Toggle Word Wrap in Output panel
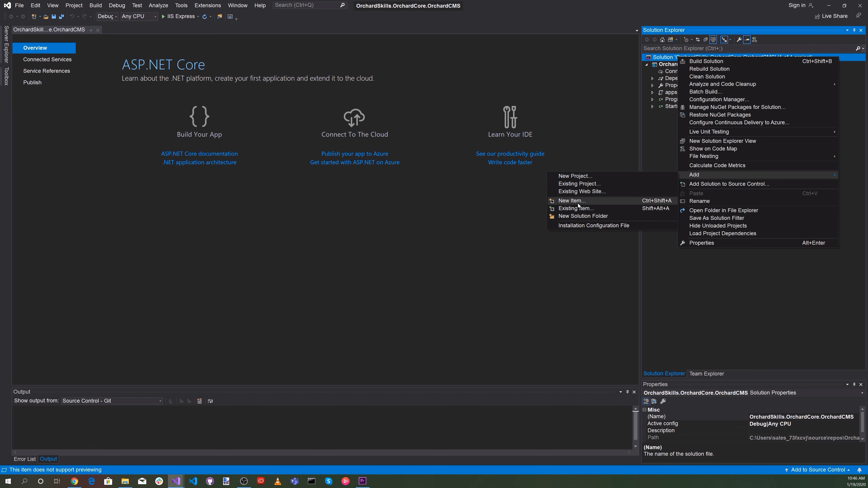This screenshot has height=488, width=868. tap(210, 401)
